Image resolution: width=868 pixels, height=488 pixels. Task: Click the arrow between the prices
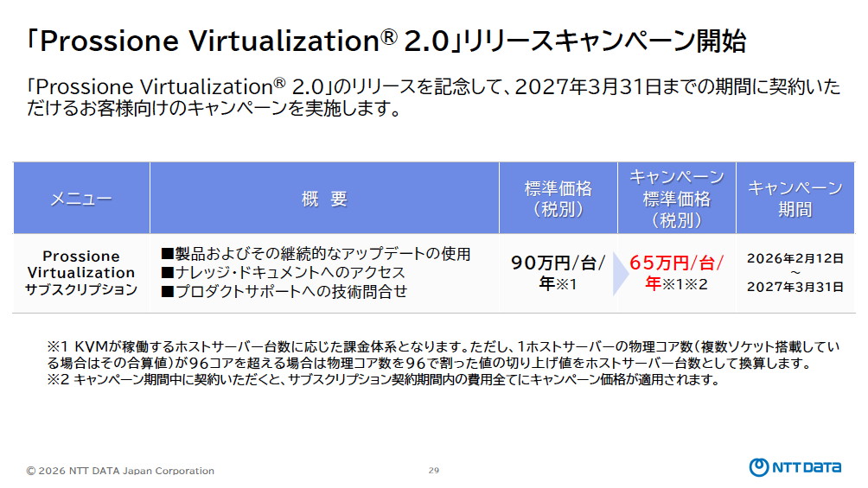[621, 273]
